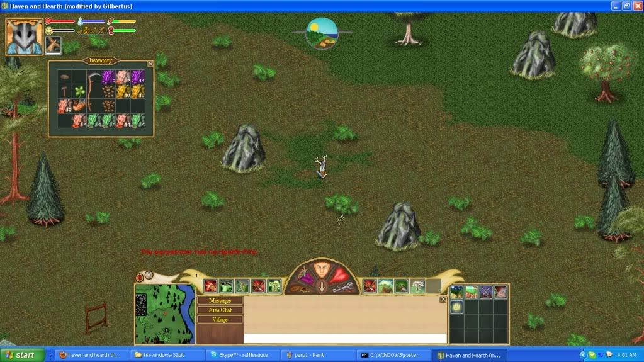Click the wooden fence frame near the minimap
The height and width of the screenshot is (362, 644).
pyautogui.click(x=96, y=317)
